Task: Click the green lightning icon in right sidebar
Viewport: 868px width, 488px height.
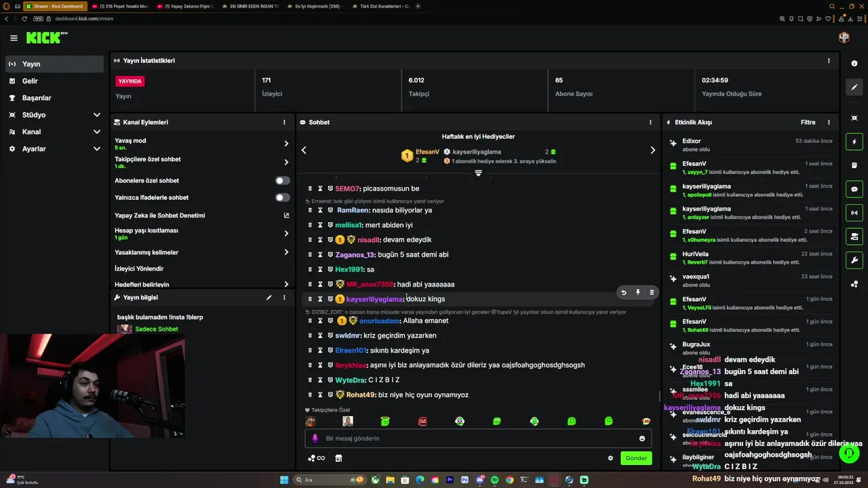Action: (854, 142)
